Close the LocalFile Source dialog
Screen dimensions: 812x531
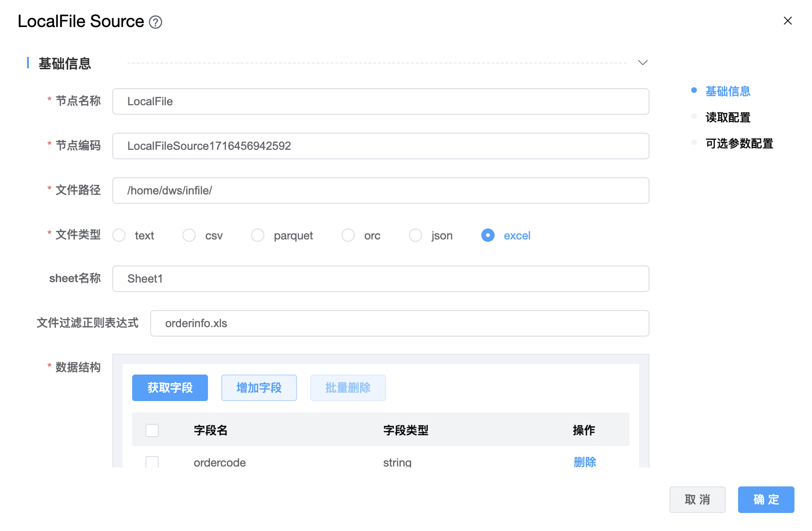point(787,21)
